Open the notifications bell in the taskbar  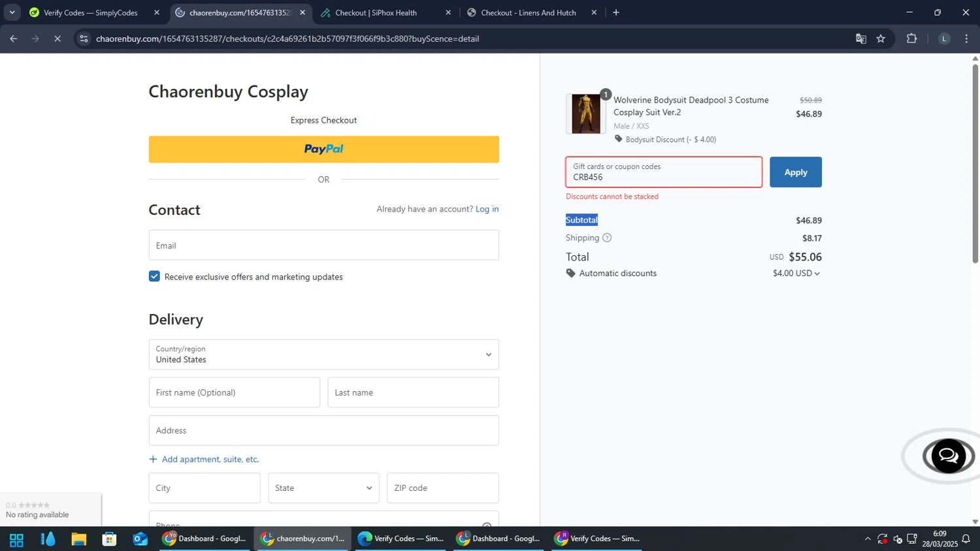[x=966, y=539]
